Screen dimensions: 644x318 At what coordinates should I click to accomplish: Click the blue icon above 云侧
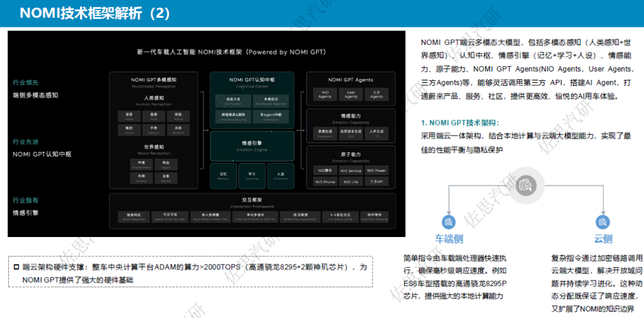(603, 222)
